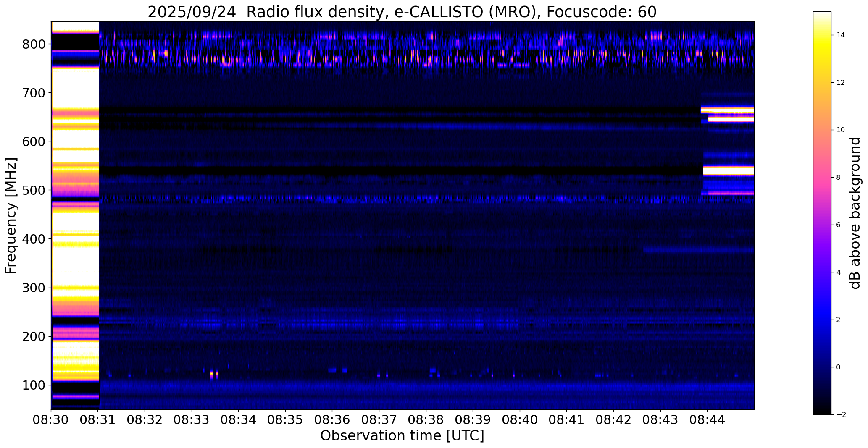Click the colorbar tick label 2
Image resolution: width=868 pixels, height=448 pixels.
(x=839, y=320)
